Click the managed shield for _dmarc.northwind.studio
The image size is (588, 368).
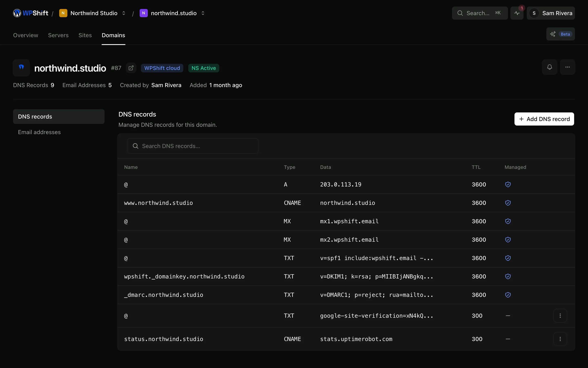[508, 295]
